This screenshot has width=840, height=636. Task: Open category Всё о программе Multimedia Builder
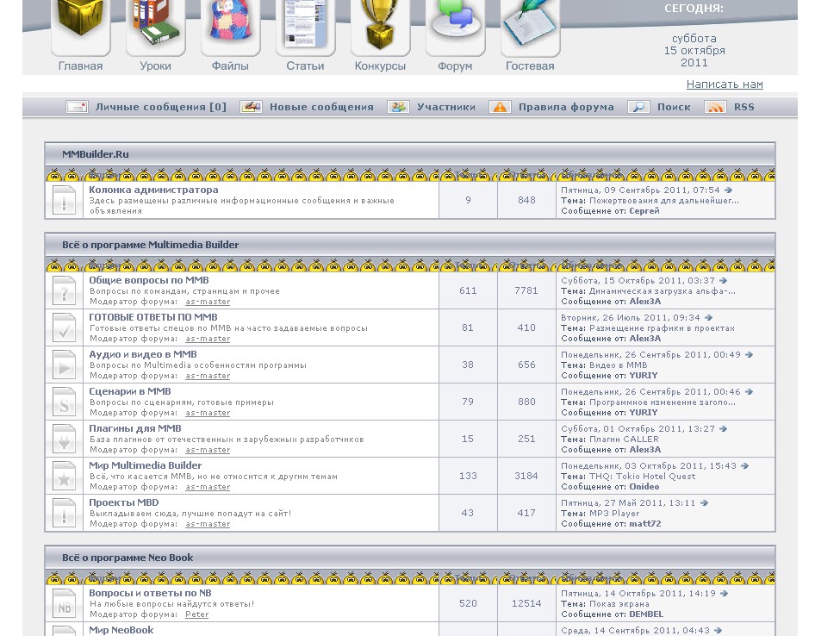coord(151,245)
